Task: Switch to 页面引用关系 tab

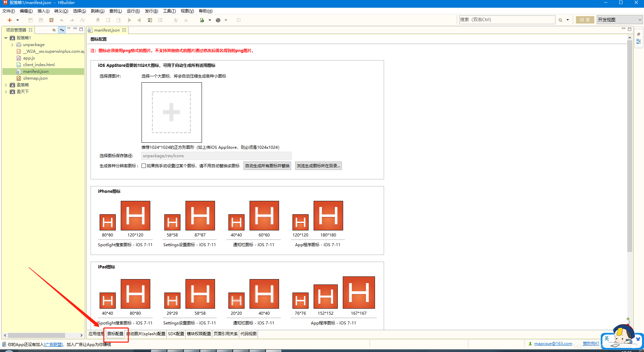Action: pos(225,334)
